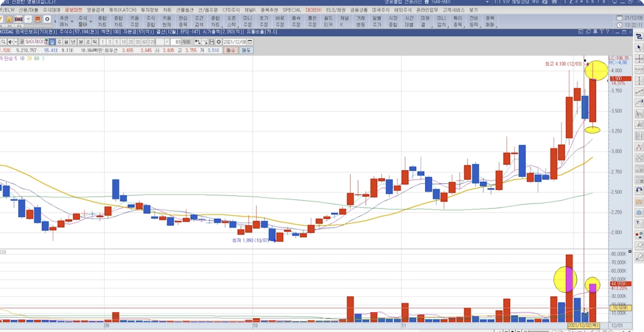644x332 pixels.
Task: Switch chart to tick period 틱
Action: pos(95,42)
